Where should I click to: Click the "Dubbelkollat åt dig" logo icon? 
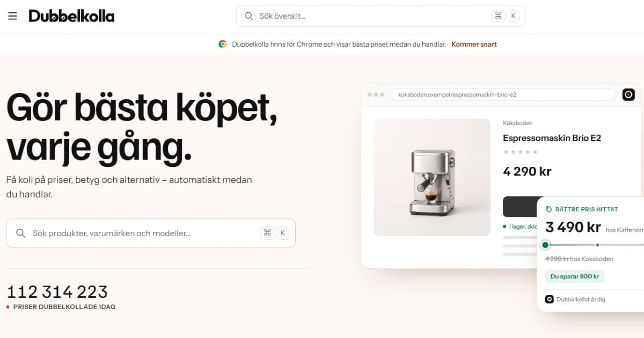pos(550,299)
